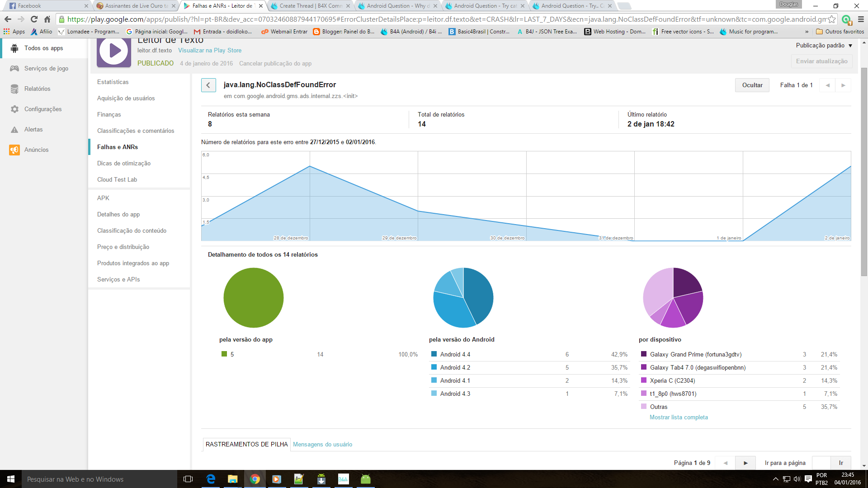Go back with the crash list arrow
868x488 pixels.
208,85
